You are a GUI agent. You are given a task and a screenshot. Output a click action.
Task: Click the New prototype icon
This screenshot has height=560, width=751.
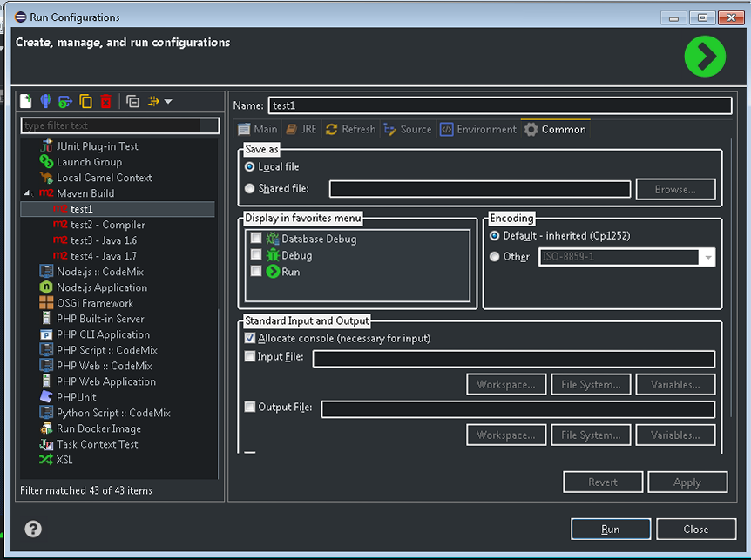tap(46, 102)
